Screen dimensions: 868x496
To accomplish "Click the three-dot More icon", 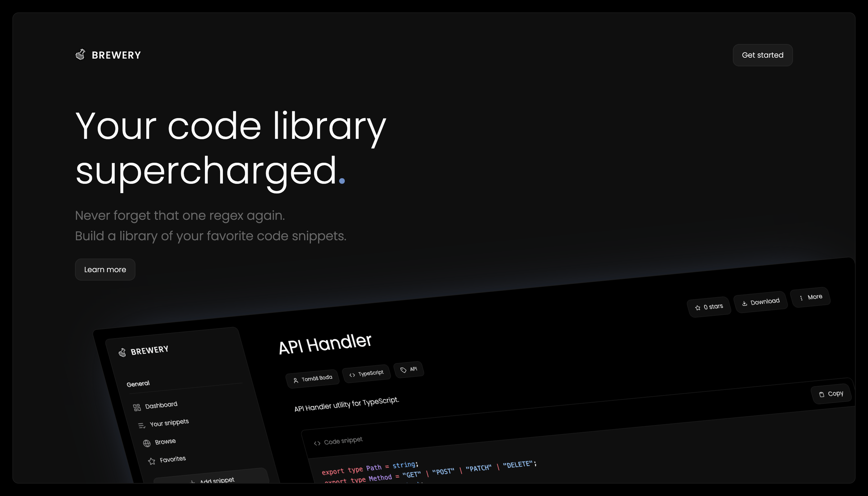I will click(x=801, y=298).
